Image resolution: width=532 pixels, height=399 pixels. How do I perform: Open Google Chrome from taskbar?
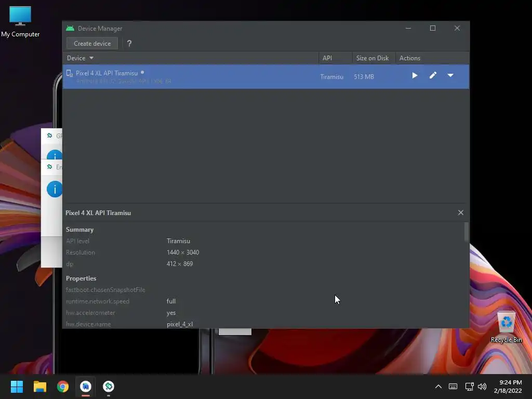[63, 387]
